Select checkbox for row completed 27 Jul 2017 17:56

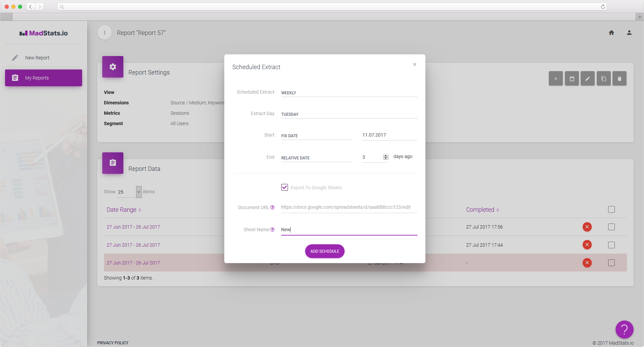611,227
